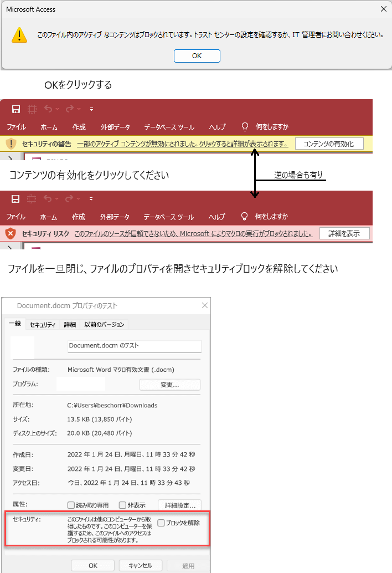Screen dimensions: 392x573
Task: Click the lightbulb icon in lower Access ribbon
Action: [245, 217]
